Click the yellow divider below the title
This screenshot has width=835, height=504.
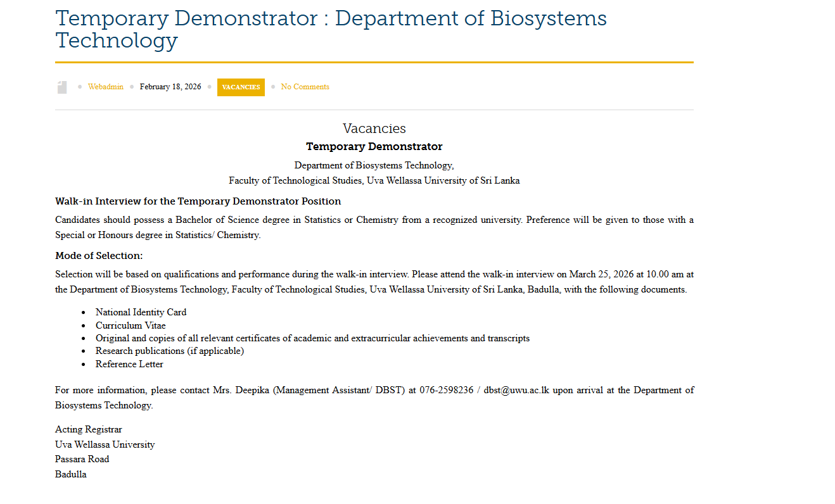(x=374, y=61)
